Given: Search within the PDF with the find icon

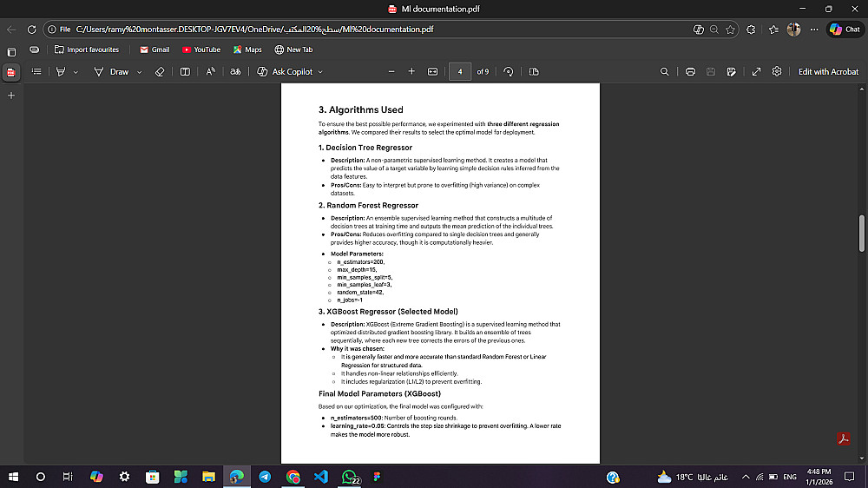Looking at the screenshot, I should tap(664, 71).
